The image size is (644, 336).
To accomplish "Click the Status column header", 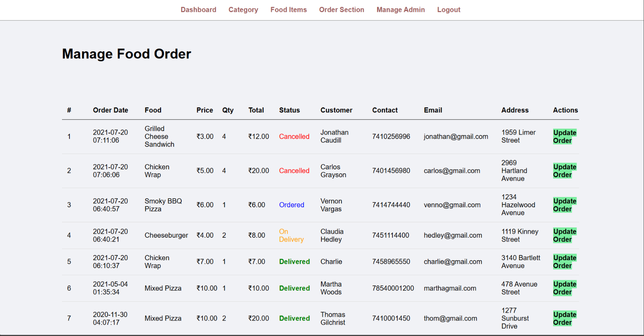I will (x=289, y=110).
